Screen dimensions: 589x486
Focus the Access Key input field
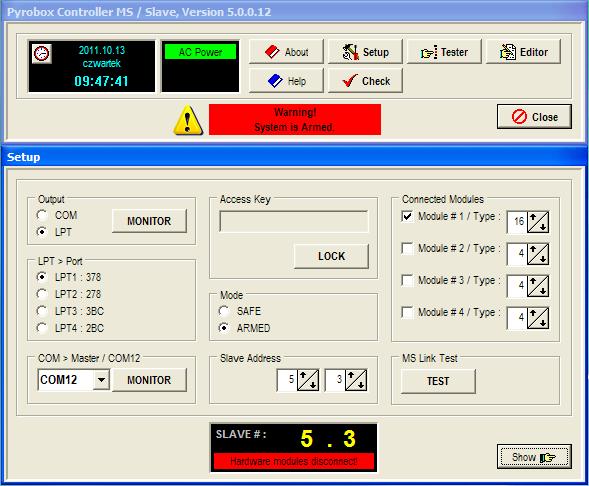click(294, 222)
